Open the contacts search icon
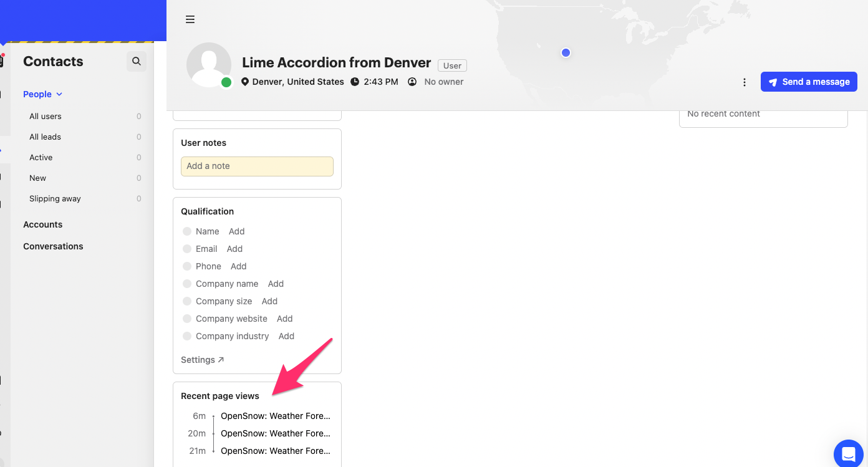This screenshot has height=467, width=868. click(x=137, y=61)
